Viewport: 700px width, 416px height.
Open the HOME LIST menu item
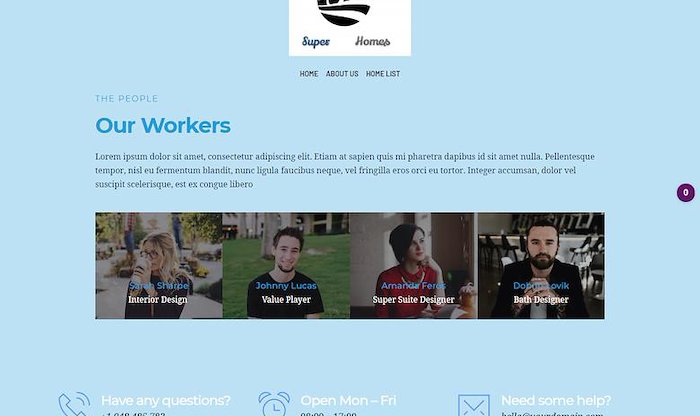point(383,74)
